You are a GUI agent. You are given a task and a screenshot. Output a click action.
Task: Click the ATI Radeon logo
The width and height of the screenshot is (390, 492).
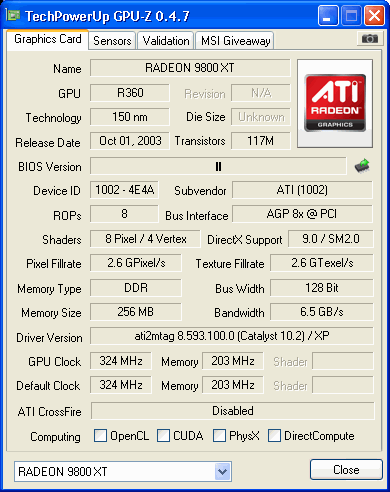tap(335, 103)
